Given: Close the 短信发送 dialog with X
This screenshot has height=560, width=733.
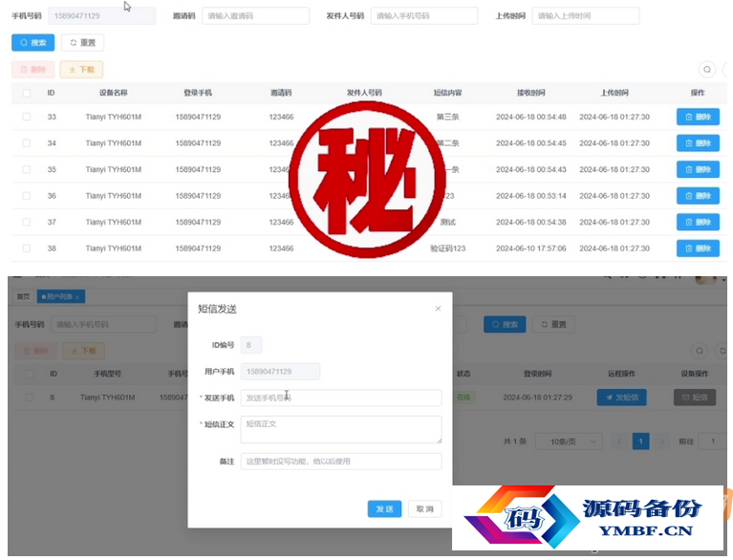Looking at the screenshot, I should click(438, 309).
